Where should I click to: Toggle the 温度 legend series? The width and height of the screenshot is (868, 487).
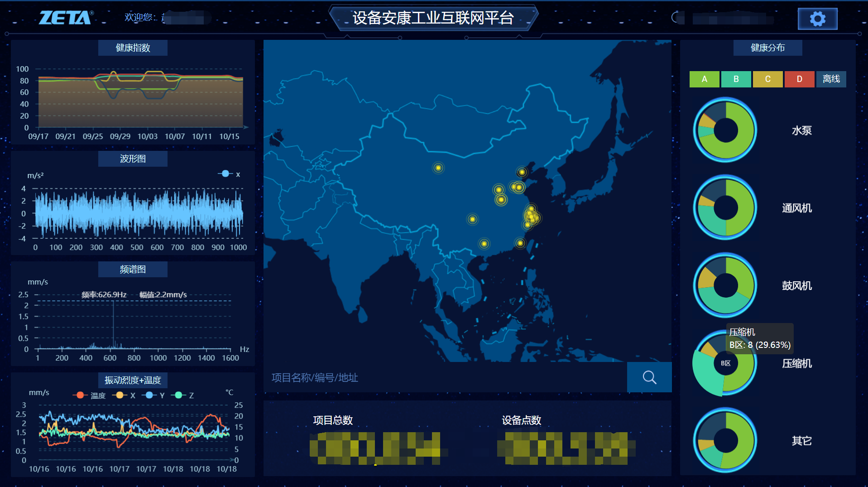coord(90,395)
